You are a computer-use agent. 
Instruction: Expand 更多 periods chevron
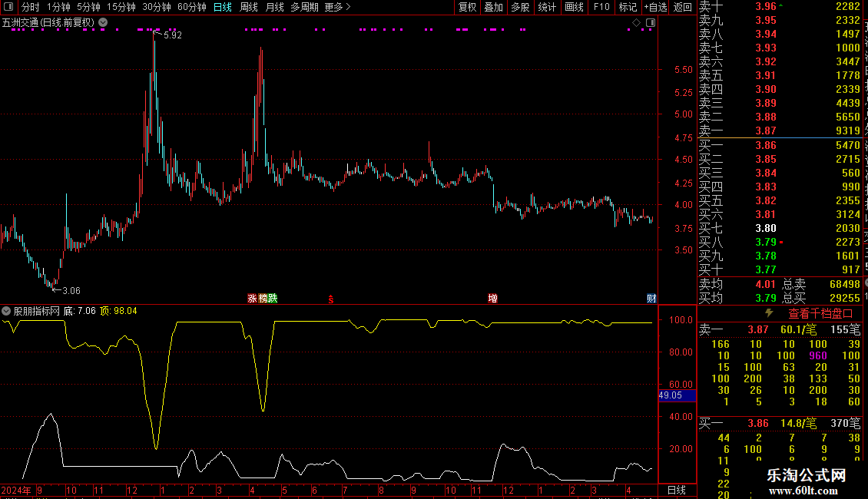(348, 7)
